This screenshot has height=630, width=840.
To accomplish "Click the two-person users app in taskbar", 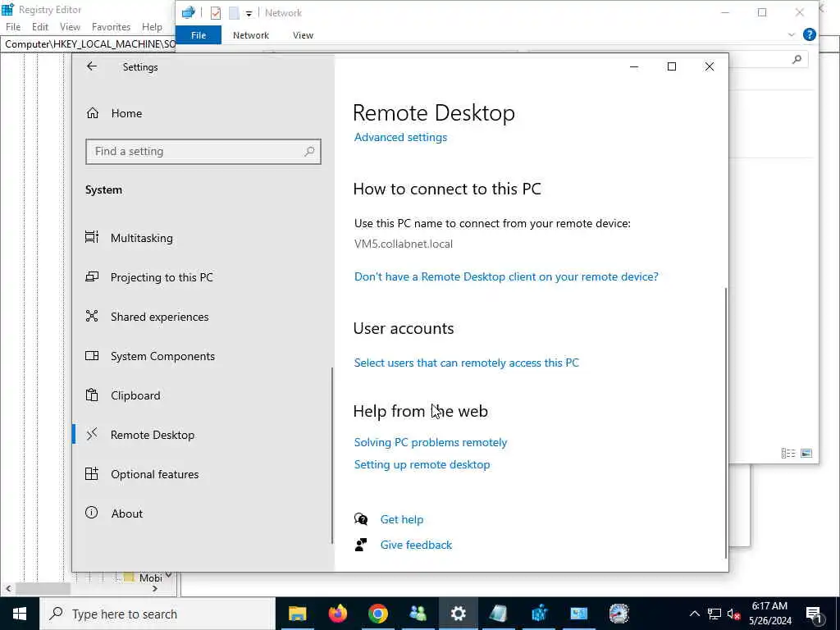I will pyautogui.click(x=418, y=614).
